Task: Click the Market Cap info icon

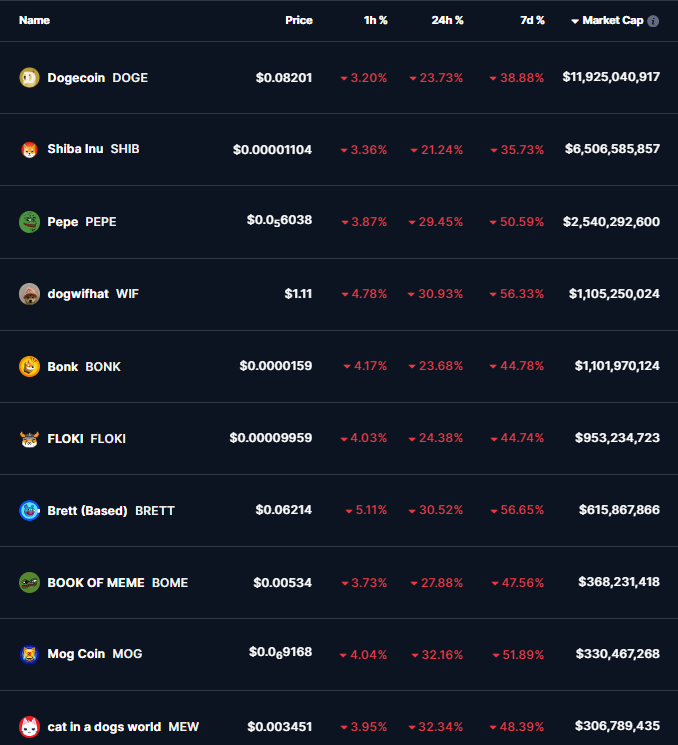Action: [653, 21]
